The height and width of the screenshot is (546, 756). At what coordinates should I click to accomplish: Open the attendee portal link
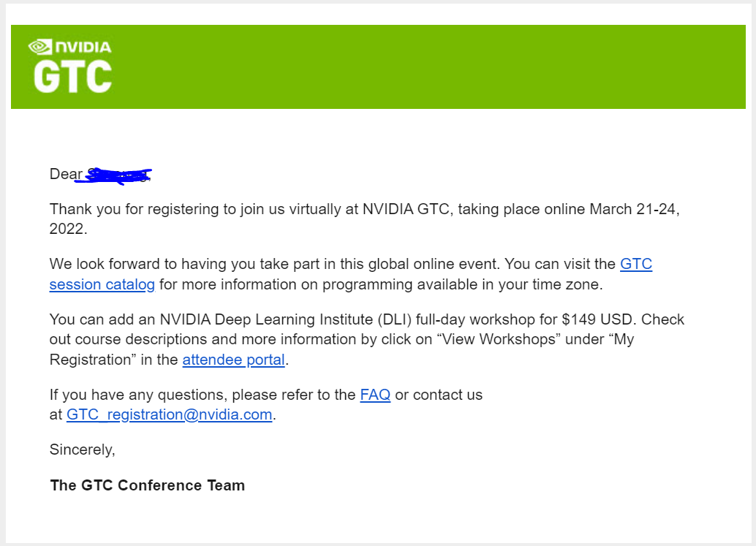[233, 360]
